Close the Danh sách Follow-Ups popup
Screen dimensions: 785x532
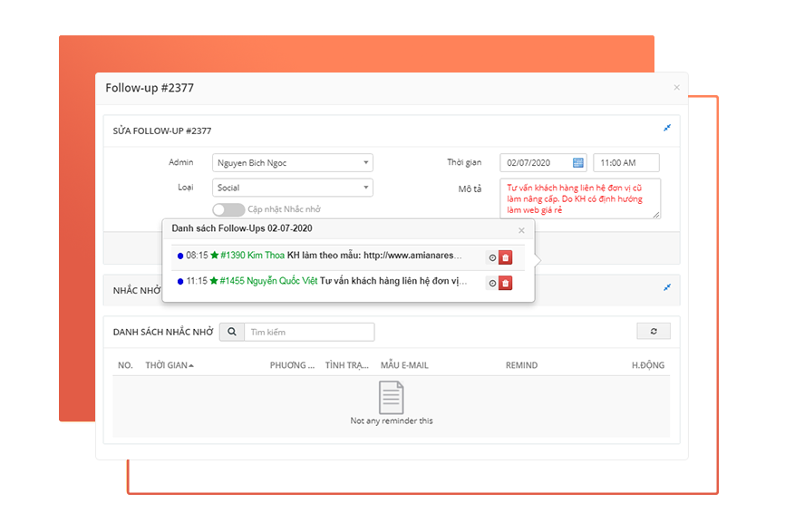[521, 230]
